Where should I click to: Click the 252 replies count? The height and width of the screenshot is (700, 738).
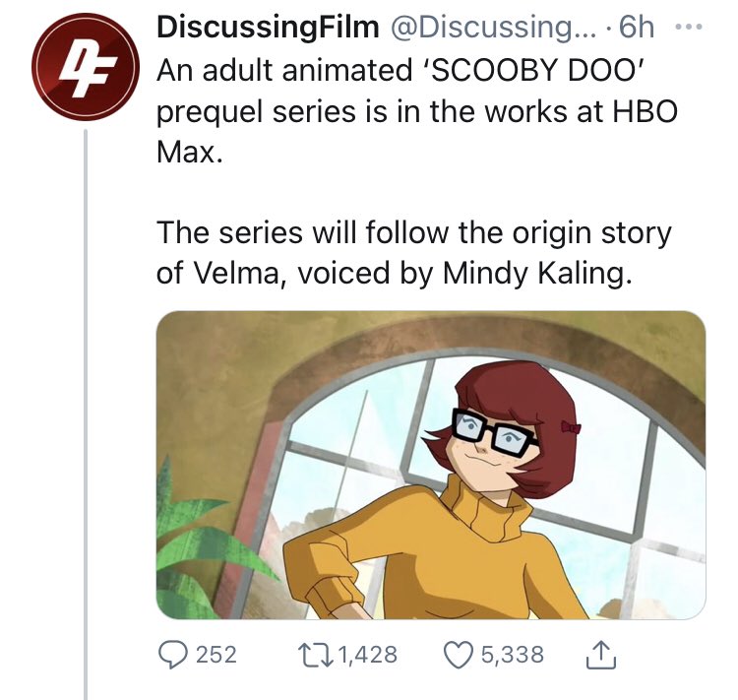pos(216,654)
